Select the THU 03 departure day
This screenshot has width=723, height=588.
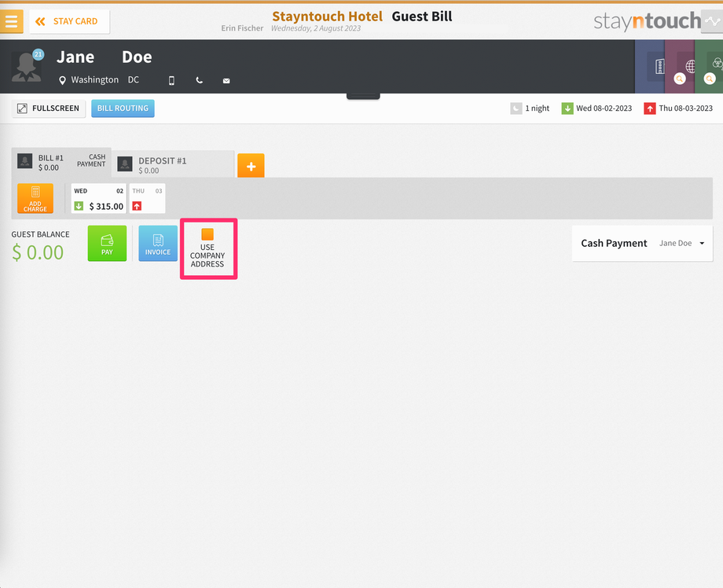click(147, 198)
